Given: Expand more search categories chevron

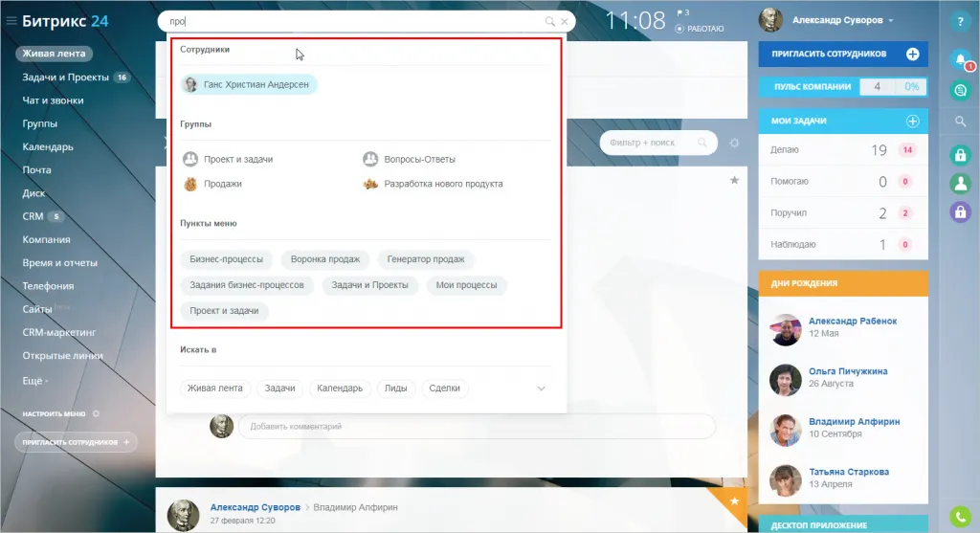Looking at the screenshot, I should coord(541,389).
